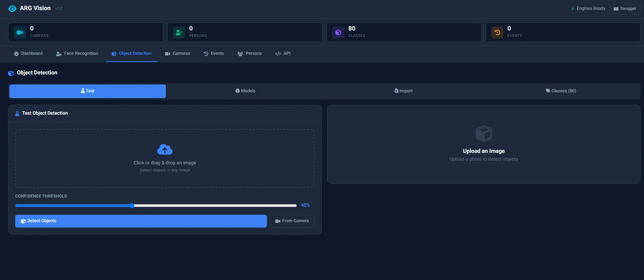
Task: Select the Object Detection nav tab
Action: click(x=131, y=54)
